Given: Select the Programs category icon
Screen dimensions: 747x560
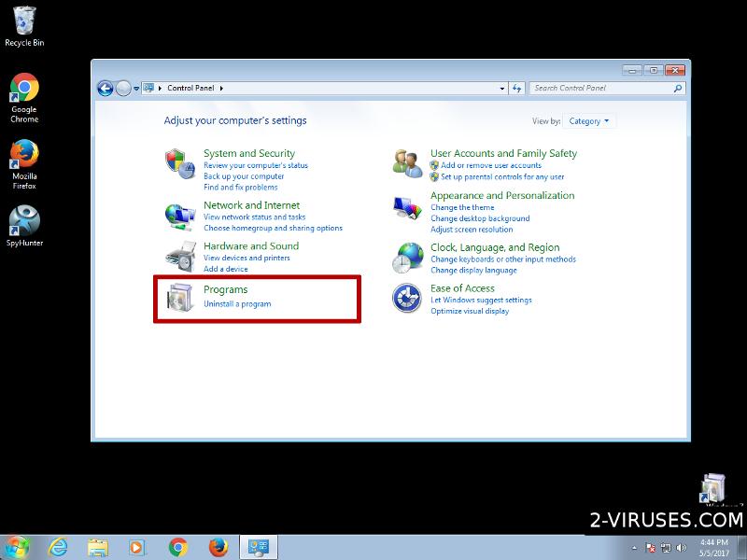Looking at the screenshot, I should click(179, 298).
